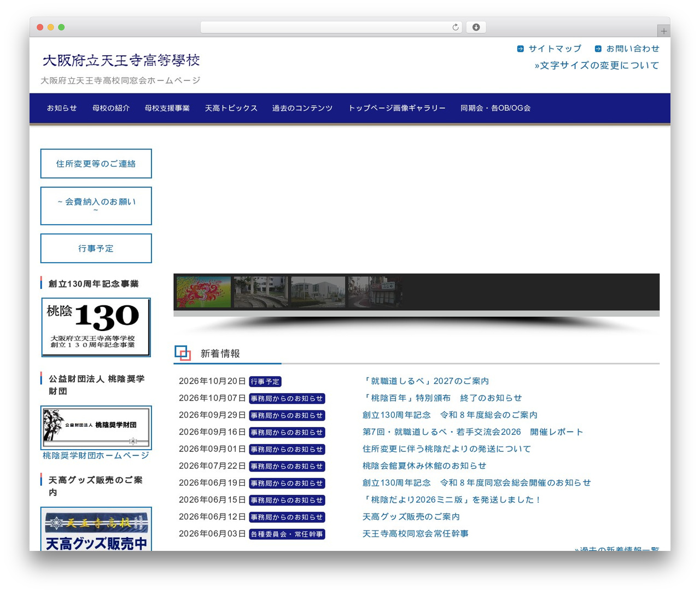Click the 会費納入のお願い button

96,206
